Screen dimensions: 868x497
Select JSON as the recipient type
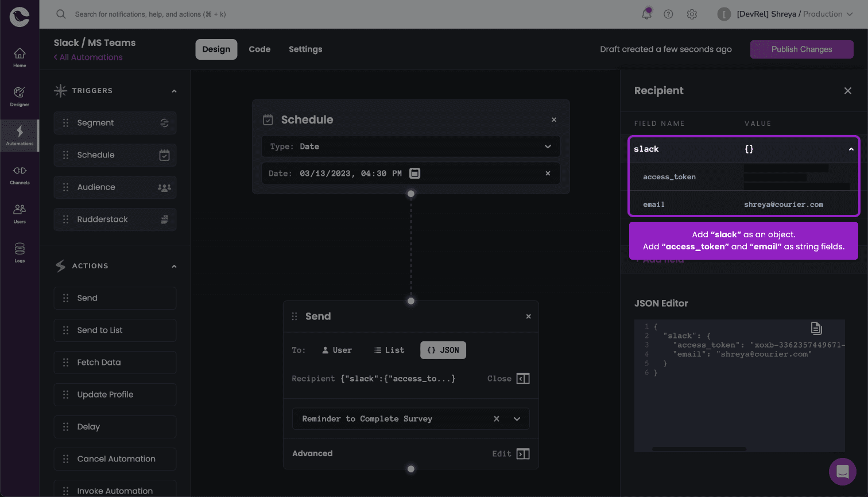click(x=443, y=350)
